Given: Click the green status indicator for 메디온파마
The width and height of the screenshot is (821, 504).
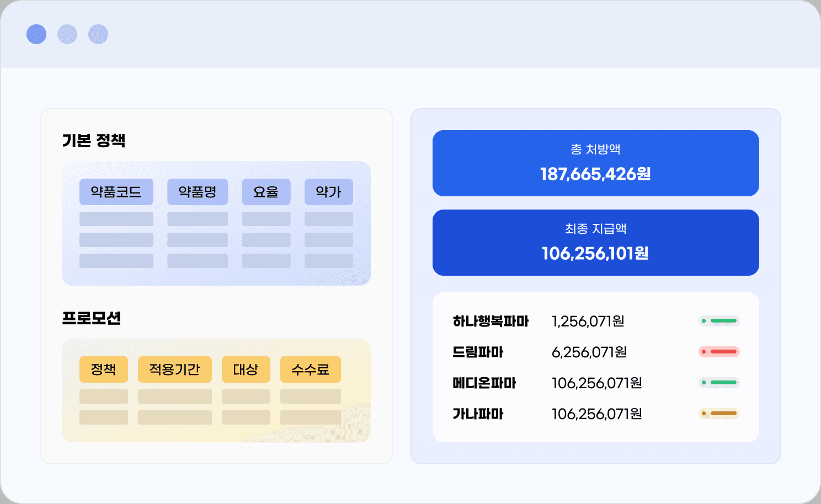Looking at the screenshot, I should (x=719, y=383).
